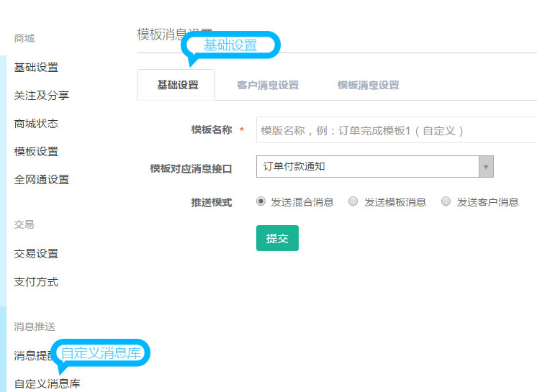
Task: Navigate to 交易设置 in the sidebar
Action: (x=36, y=254)
